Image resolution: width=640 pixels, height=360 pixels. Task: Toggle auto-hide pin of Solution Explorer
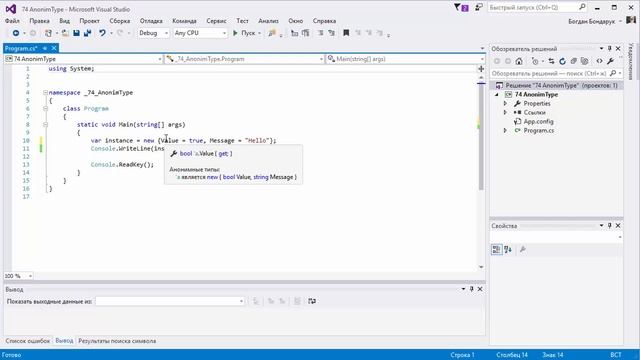pyautogui.click(x=610, y=49)
